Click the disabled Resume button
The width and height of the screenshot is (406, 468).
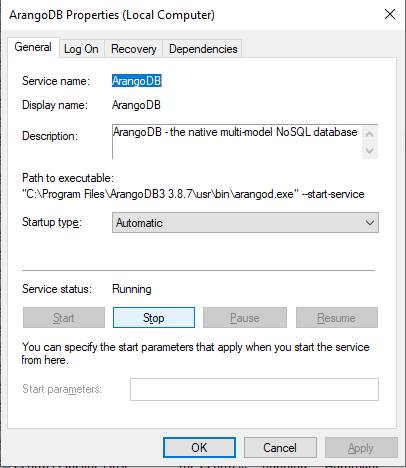coord(337,318)
